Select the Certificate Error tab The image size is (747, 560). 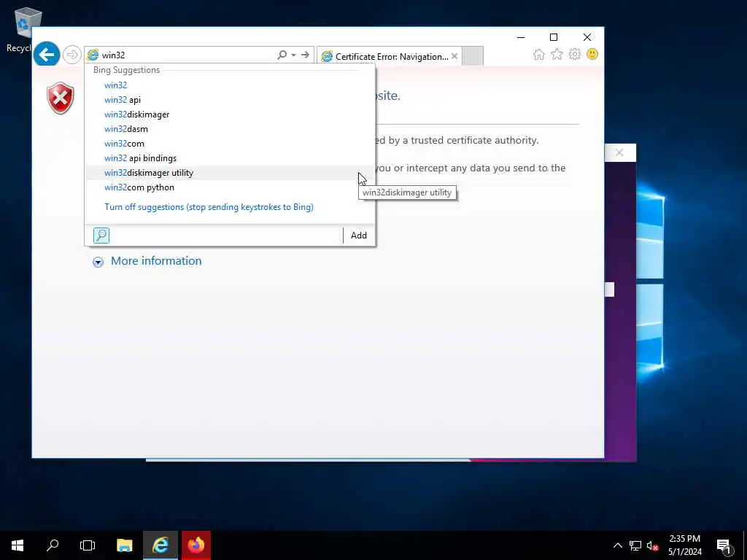[390, 56]
